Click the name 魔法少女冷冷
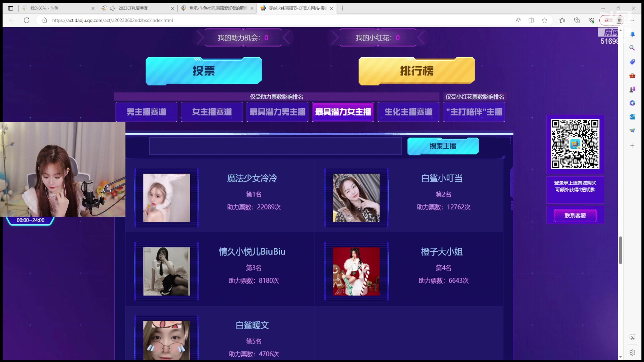 252,178
